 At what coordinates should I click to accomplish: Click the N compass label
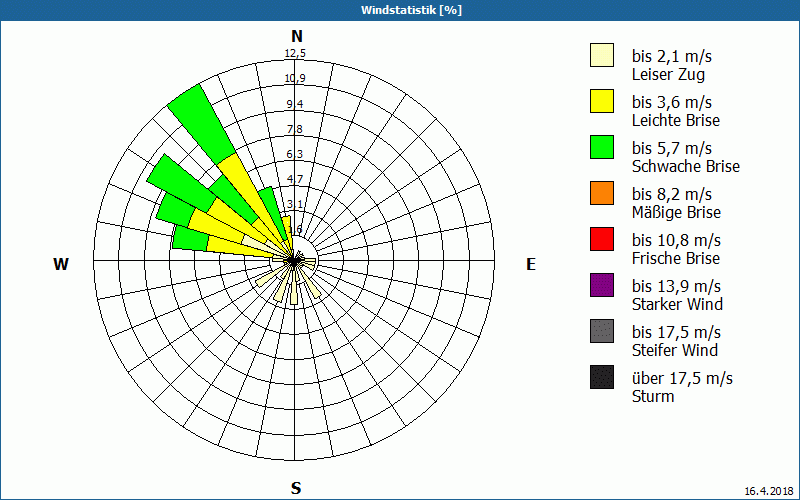point(297,36)
